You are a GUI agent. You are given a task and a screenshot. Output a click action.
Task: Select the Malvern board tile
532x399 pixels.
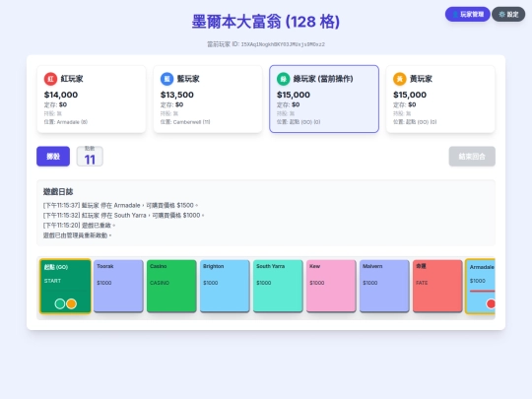click(384, 286)
